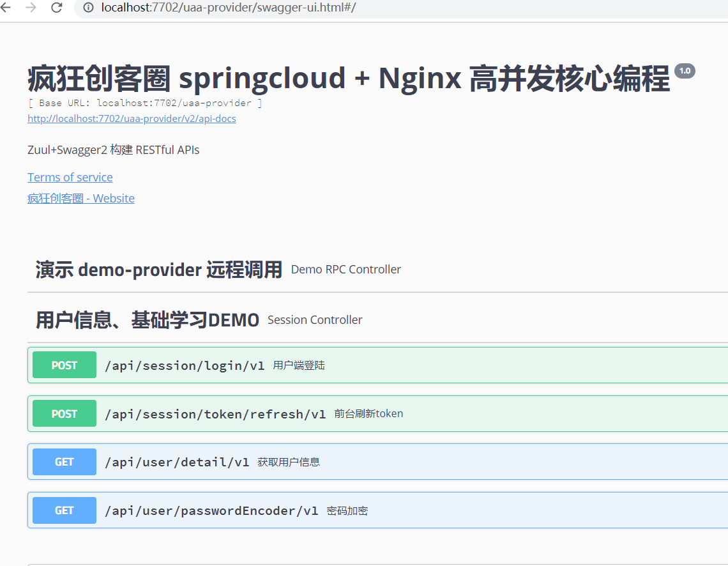This screenshot has width=728, height=566.
Task: Collapse the 用户信息、基础学习DEMO section
Action: pos(147,320)
